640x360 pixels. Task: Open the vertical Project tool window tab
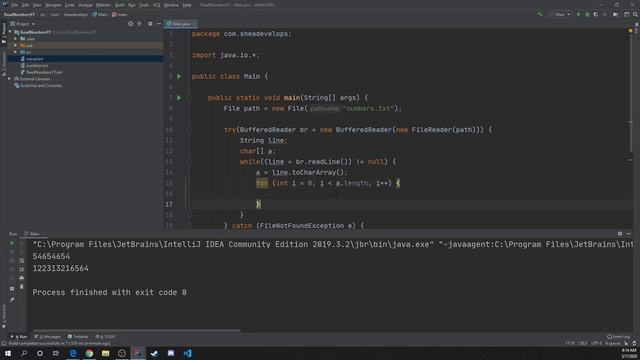[4, 33]
